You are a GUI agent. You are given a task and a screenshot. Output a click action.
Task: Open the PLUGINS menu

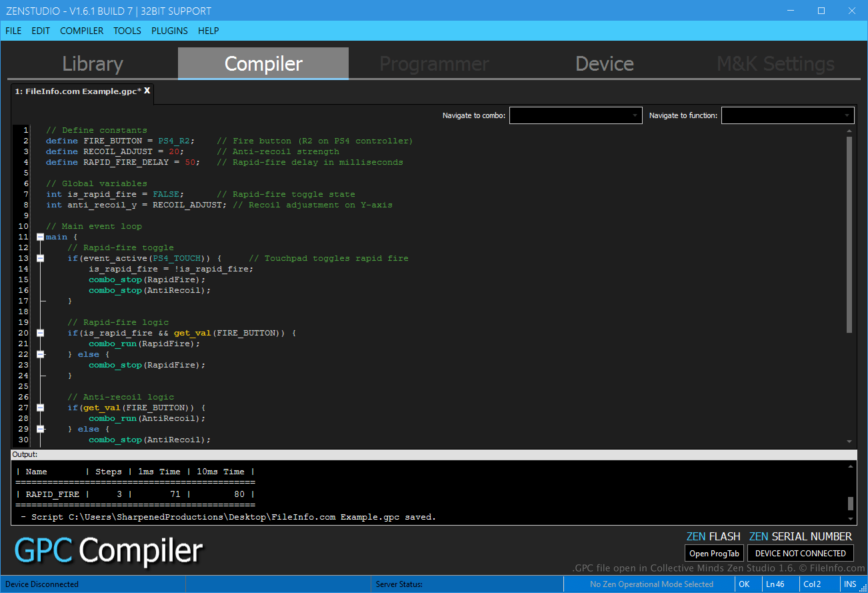[x=169, y=31]
